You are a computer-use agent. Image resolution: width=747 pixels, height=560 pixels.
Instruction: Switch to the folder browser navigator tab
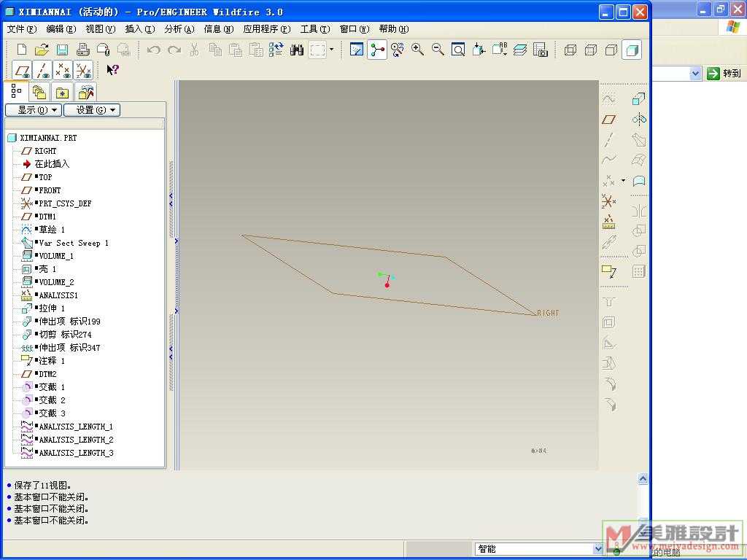(39, 92)
